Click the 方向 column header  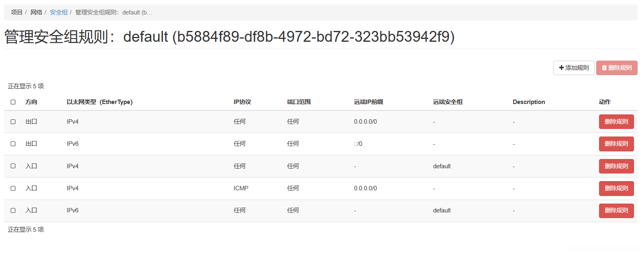coord(31,102)
